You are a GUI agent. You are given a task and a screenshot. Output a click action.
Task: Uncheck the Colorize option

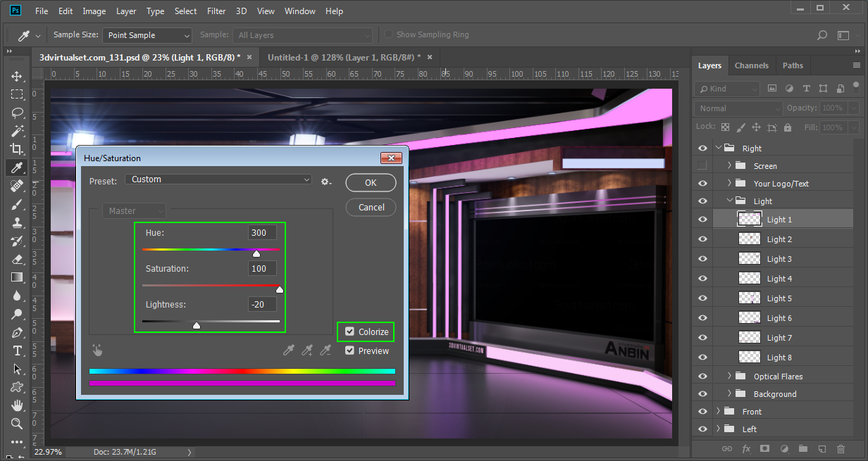(349, 331)
